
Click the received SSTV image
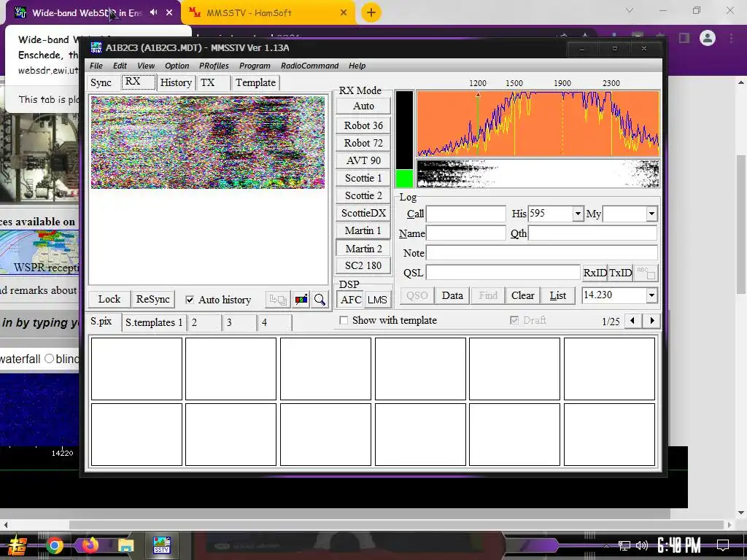tap(208, 142)
